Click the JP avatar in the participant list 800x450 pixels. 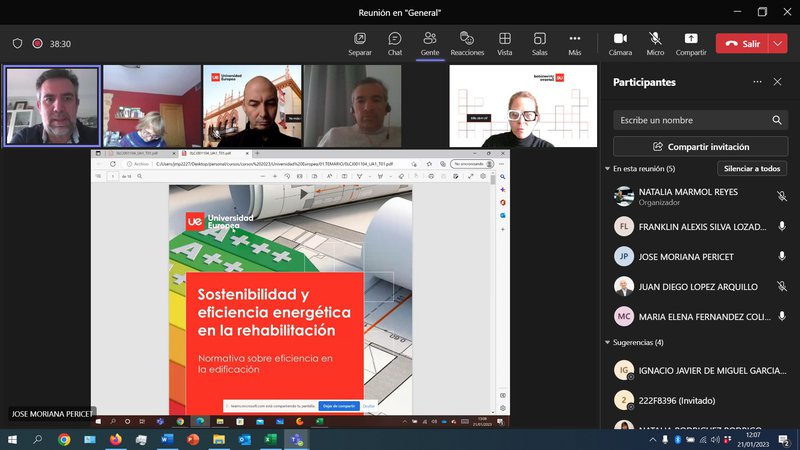[x=623, y=256]
